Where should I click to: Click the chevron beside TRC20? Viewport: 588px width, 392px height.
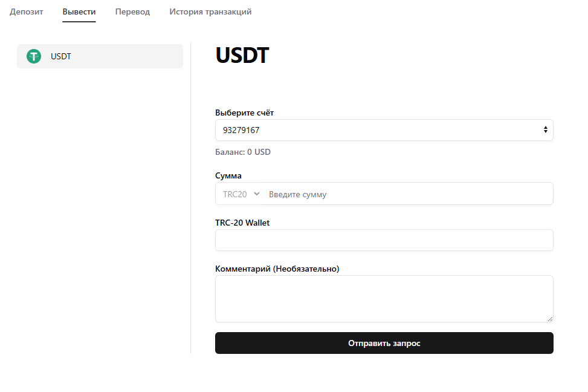tap(257, 194)
